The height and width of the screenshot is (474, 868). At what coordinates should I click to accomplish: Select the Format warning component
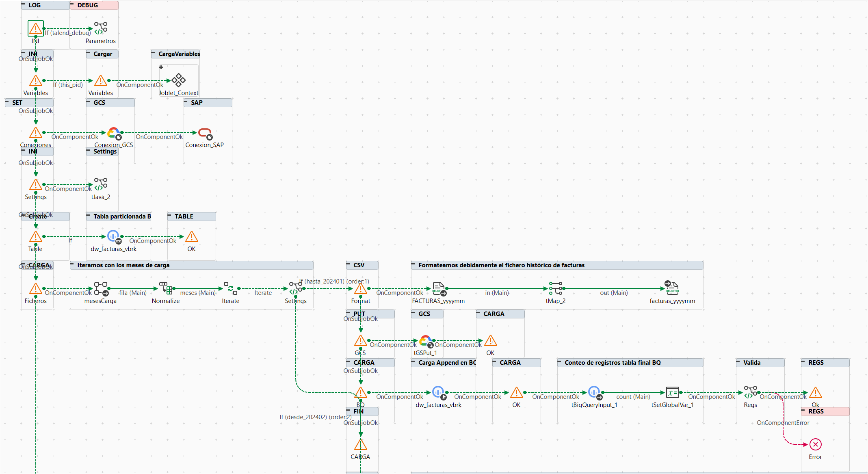coord(361,288)
